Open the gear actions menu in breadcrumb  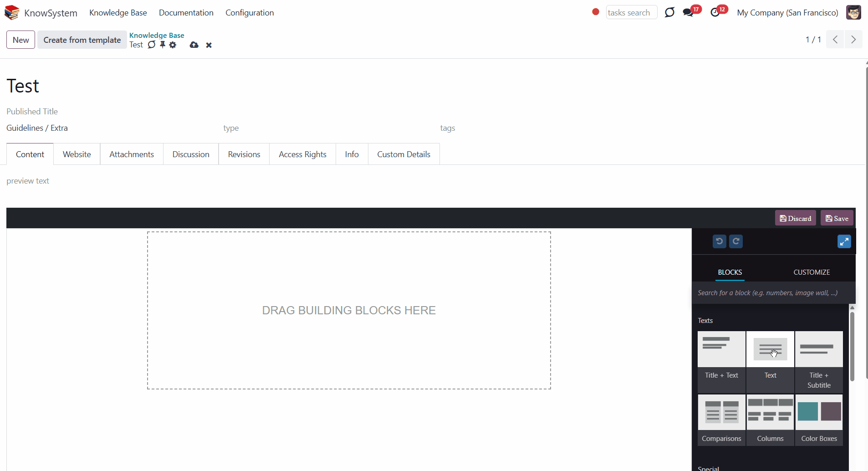click(x=173, y=45)
